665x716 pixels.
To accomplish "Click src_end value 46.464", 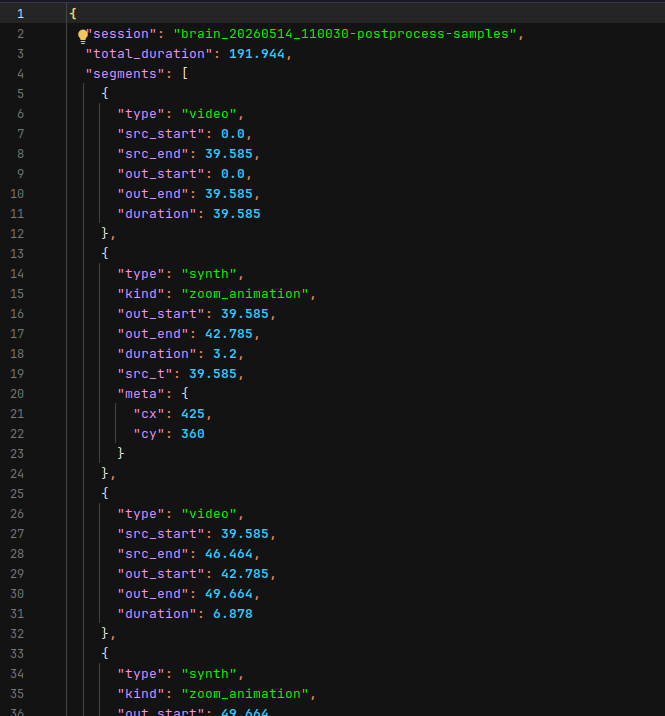I will (x=229, y=554).
